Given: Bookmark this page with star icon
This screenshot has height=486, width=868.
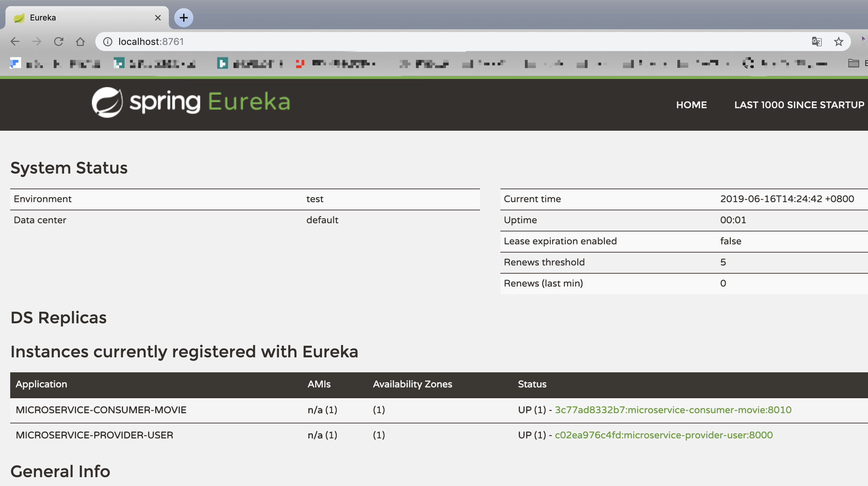Looking at the screenshot, I should click(838, 42).
